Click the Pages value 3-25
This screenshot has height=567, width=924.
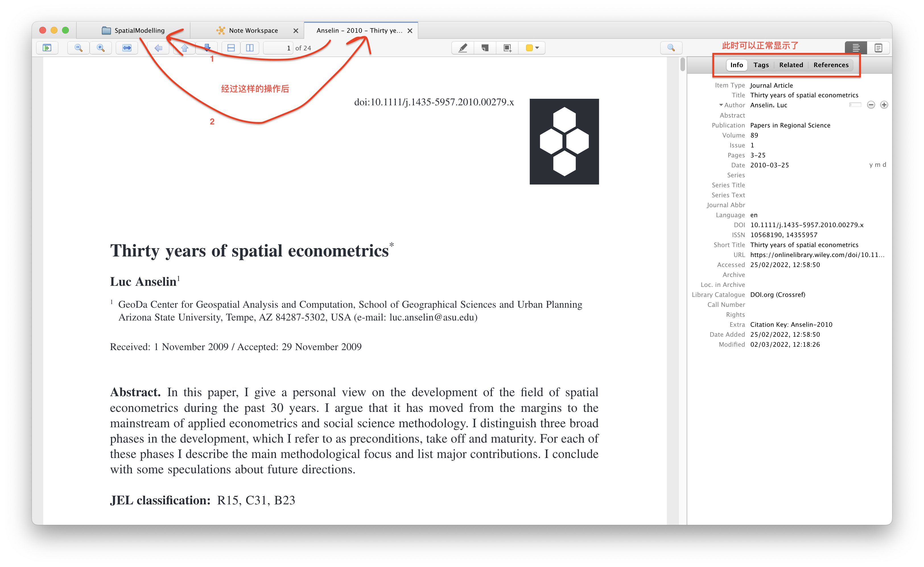tap(758, 155)
